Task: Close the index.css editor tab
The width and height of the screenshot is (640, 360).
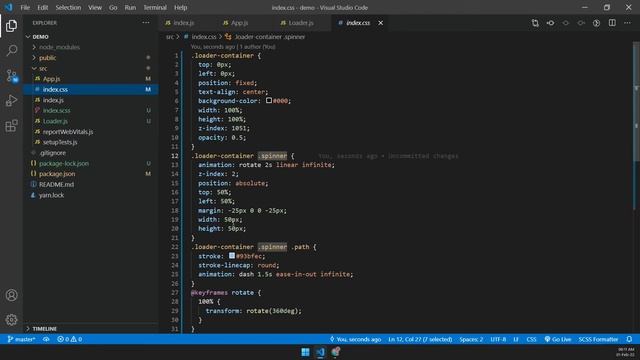Action: click(380, 23)
